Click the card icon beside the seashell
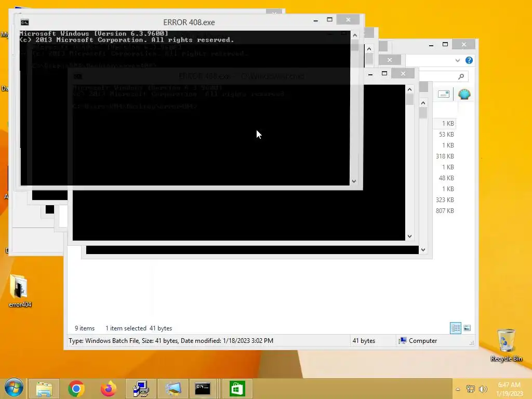 444,94
